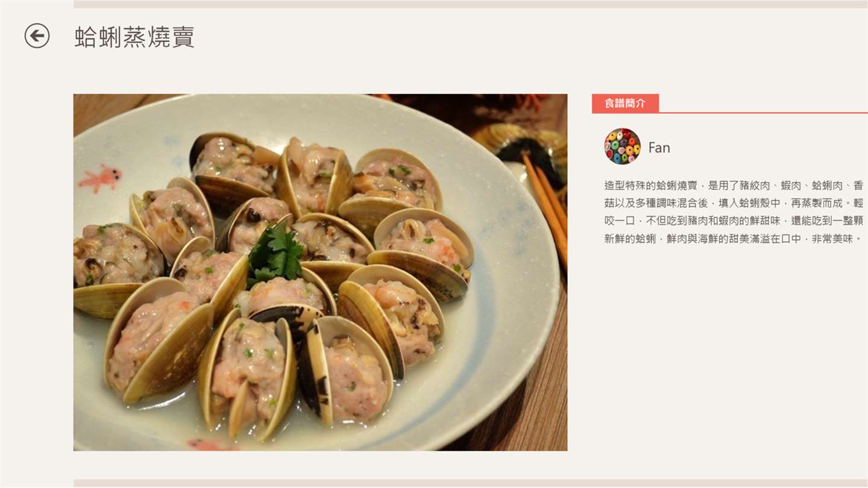This screenshot has width=868, height=488.
Task: Click the recipe title 蛤蜊蒸燒賣
Action: click(134, 37)
